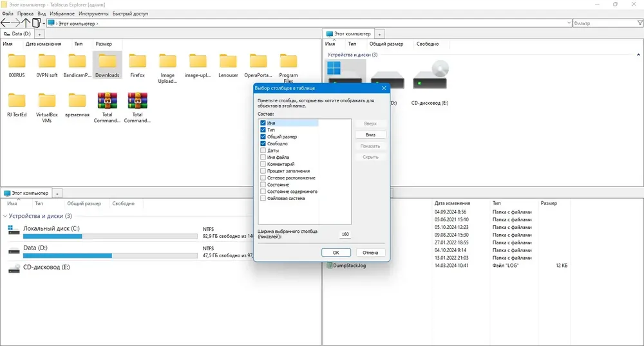Close the column selection dialog
This screenshot has height=346, width=644.
(x=384, y=88)
